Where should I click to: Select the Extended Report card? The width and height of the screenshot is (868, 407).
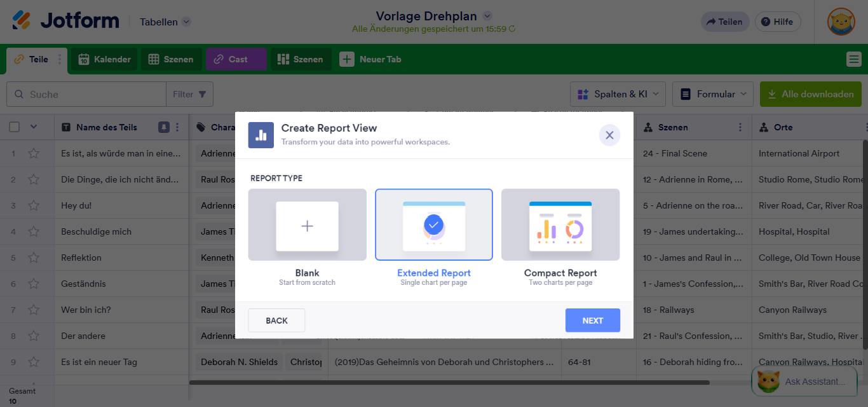click(434, 225)
